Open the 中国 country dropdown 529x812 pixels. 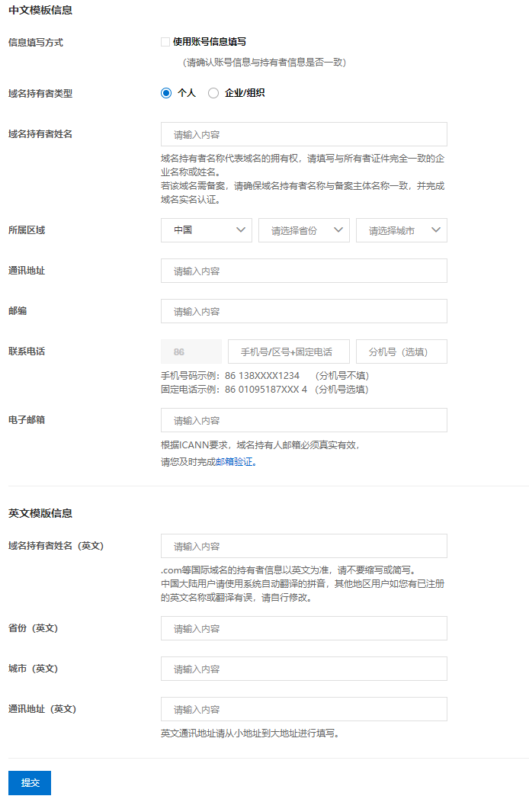[x=207, y=230]
